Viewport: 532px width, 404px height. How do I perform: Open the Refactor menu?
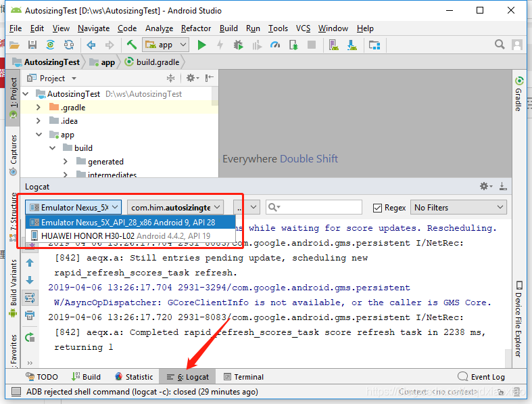tap(196, 28)
